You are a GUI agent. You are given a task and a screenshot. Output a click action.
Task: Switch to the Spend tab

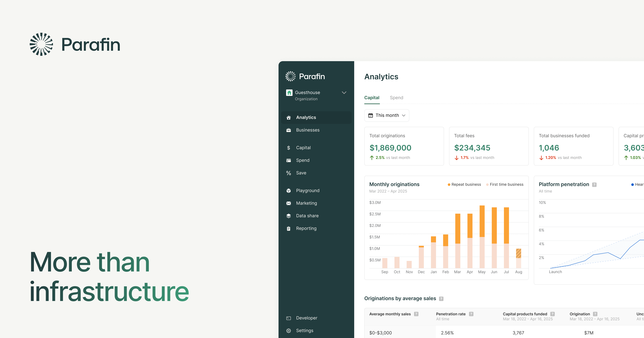(396, 98)
